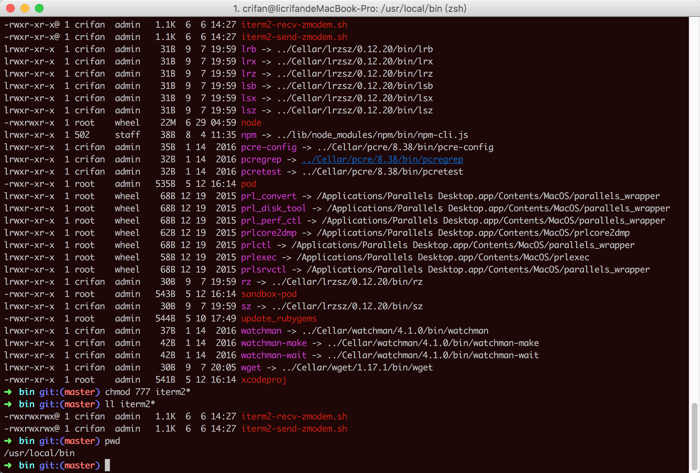Click the staff group on npm row
The width and height of the screenshot is (700, 473).
127,135
